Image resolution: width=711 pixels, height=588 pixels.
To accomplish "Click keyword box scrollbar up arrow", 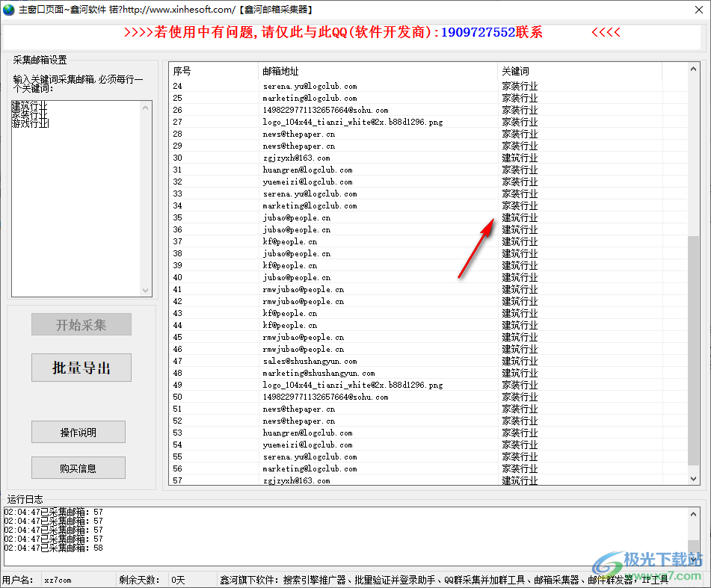I will [146, 107].
